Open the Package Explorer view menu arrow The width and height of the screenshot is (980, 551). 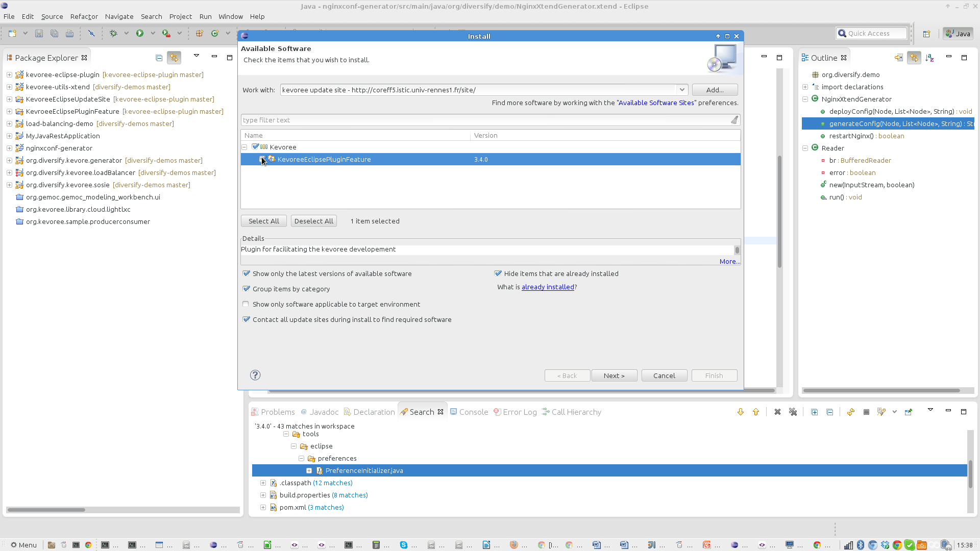[x=197, y=56]
